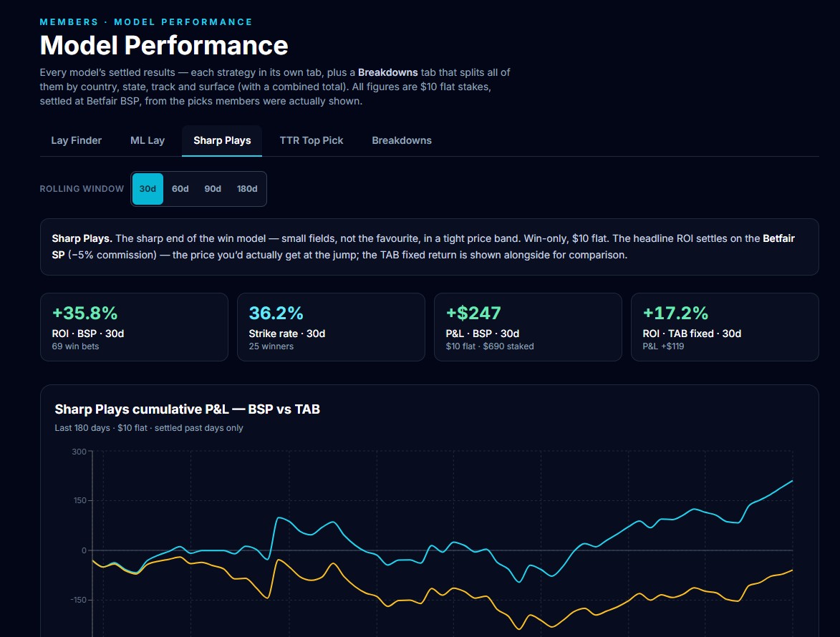Open the TTR Top Pick tab
The width and height of the screenshot is (840, 637).
pos(312,140)
